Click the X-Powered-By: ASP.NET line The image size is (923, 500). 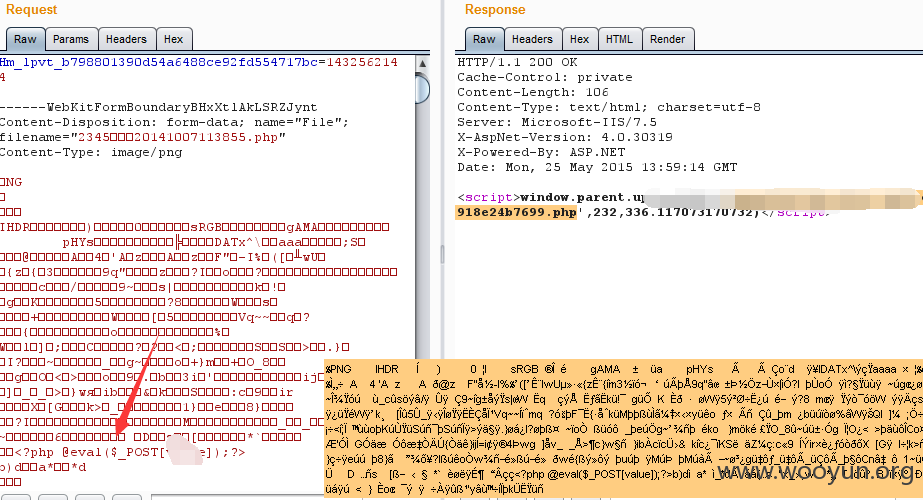pyautogui.click(x=541, y=152)
